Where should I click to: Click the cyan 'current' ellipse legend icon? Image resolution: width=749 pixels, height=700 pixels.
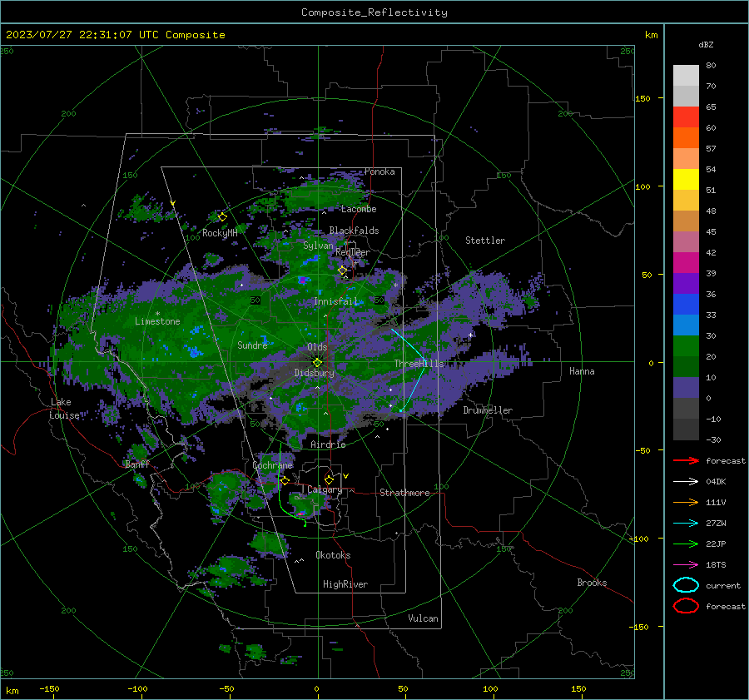(x=686, y=585)
